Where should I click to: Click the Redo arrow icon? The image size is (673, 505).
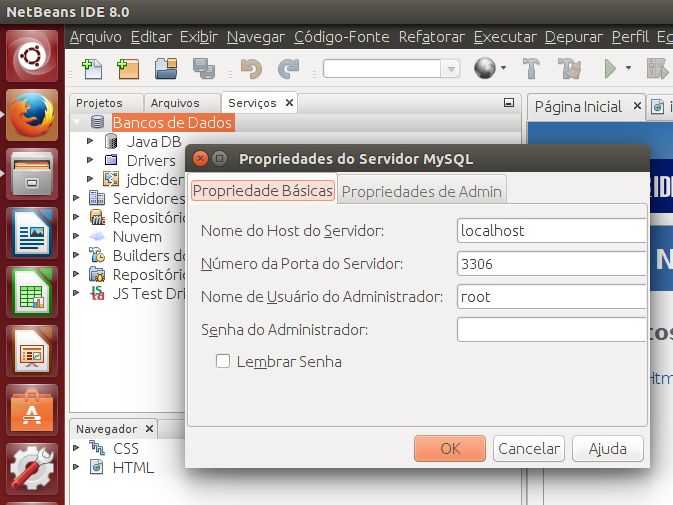point(289,69)
